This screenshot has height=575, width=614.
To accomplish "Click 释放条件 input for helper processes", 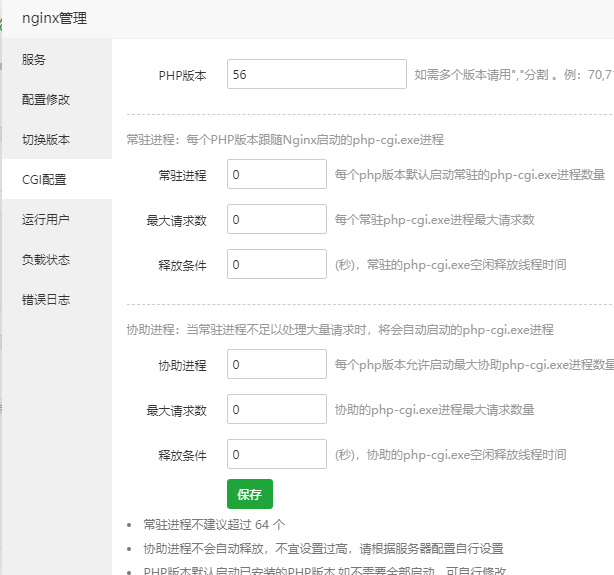I will (277, 454).
